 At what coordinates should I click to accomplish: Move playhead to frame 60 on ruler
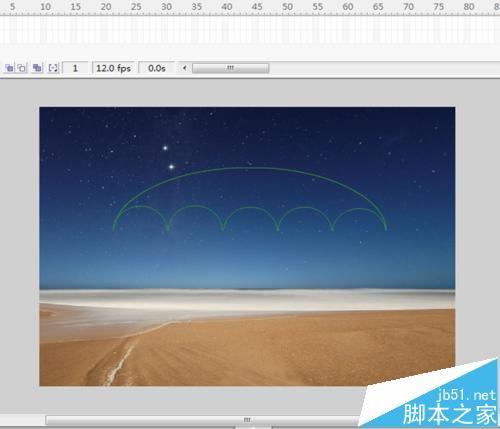(x=348, y=7)
